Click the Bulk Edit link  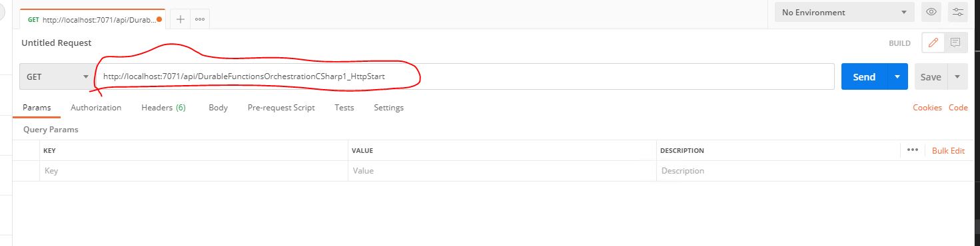[948, 150]
